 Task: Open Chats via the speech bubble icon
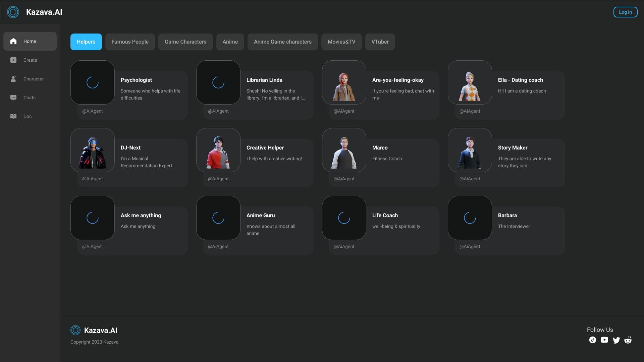pos(13,98)
